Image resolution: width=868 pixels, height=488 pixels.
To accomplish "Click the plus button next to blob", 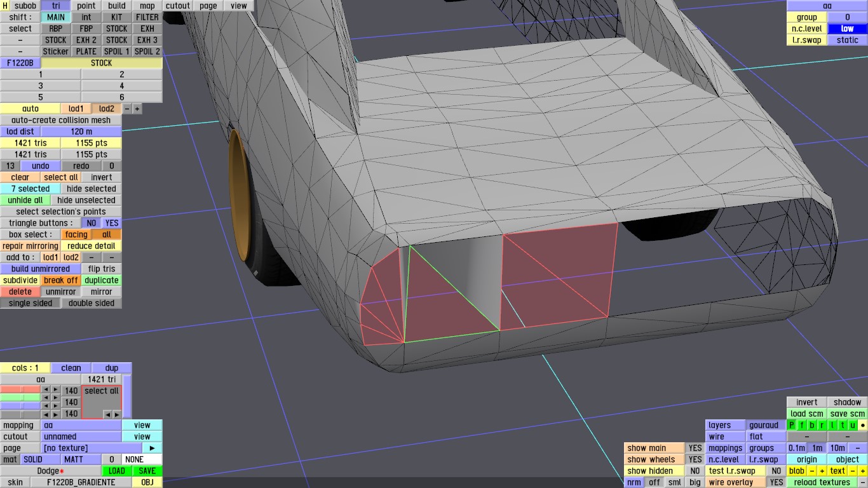I will point(822,471).
